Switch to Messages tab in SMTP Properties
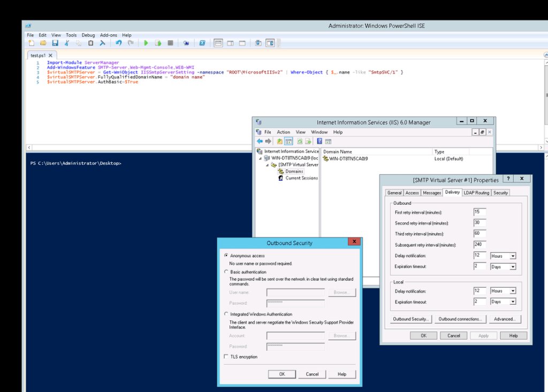This screenshot has height=392, width=548. click(x=432, y=193)
